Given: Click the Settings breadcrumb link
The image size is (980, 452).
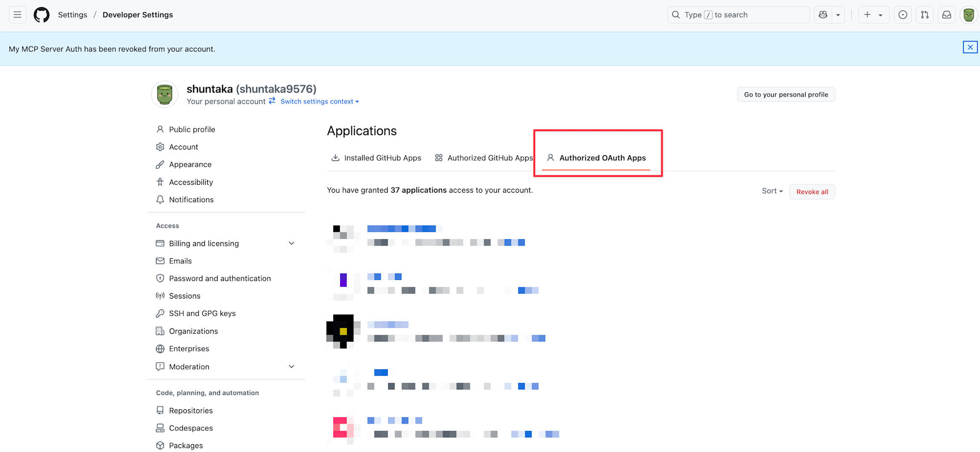Looking at the screenshot, I should (73, 15).
